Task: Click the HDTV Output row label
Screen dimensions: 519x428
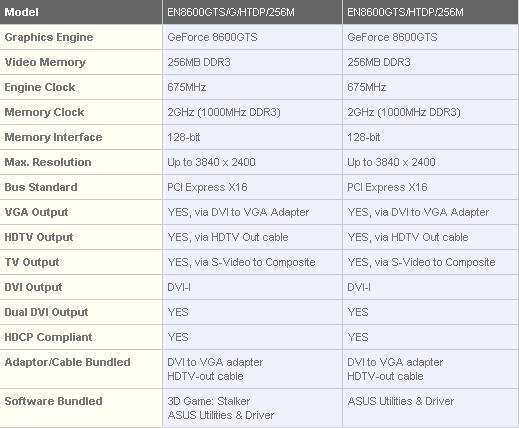Action: [39, 237]
